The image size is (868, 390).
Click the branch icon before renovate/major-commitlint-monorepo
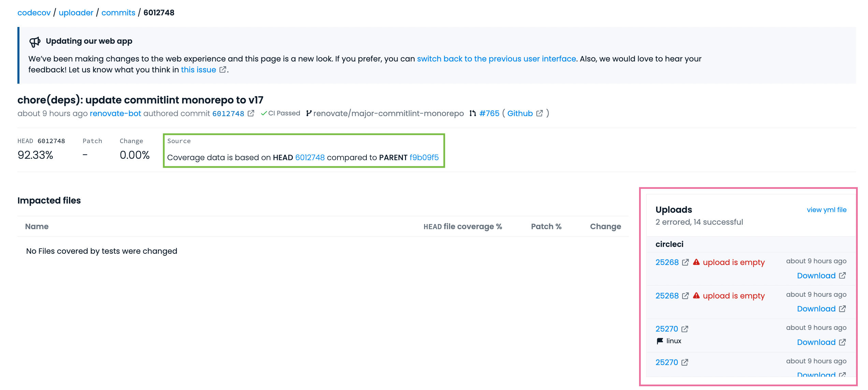308,113
